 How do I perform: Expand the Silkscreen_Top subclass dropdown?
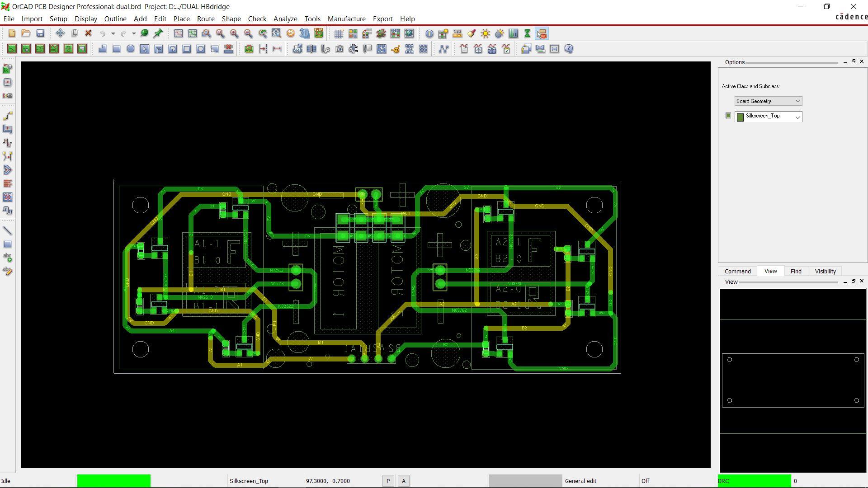769,117
